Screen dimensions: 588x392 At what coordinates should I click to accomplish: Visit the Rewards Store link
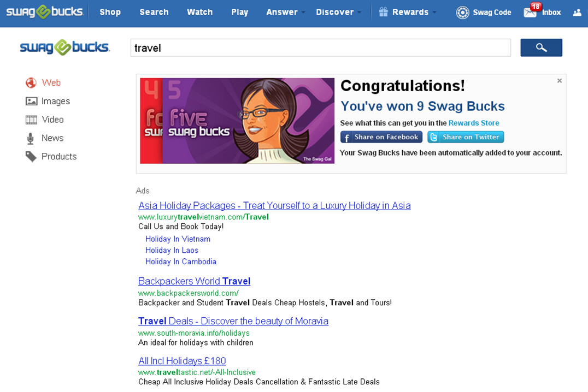(x=474, y=123)
